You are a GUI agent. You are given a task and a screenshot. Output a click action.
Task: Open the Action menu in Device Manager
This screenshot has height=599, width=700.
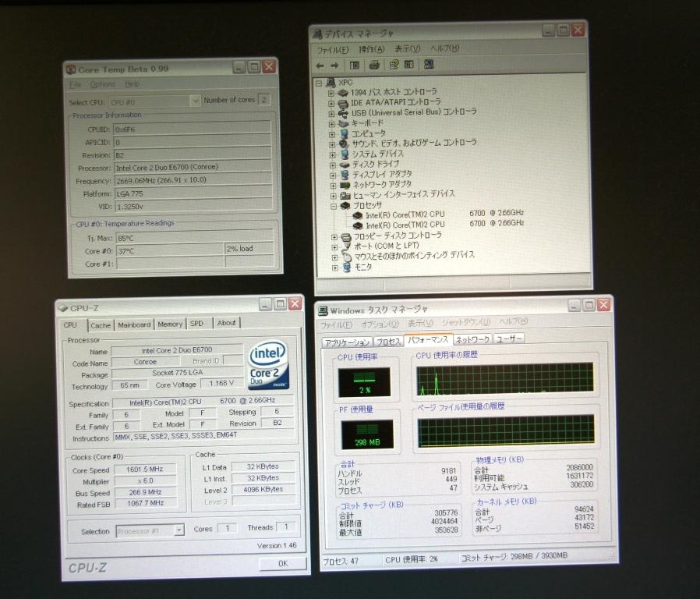(x=371, y=49)
